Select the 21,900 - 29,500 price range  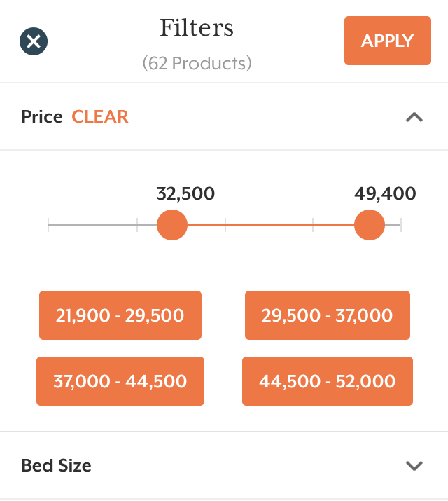[120, 315]
